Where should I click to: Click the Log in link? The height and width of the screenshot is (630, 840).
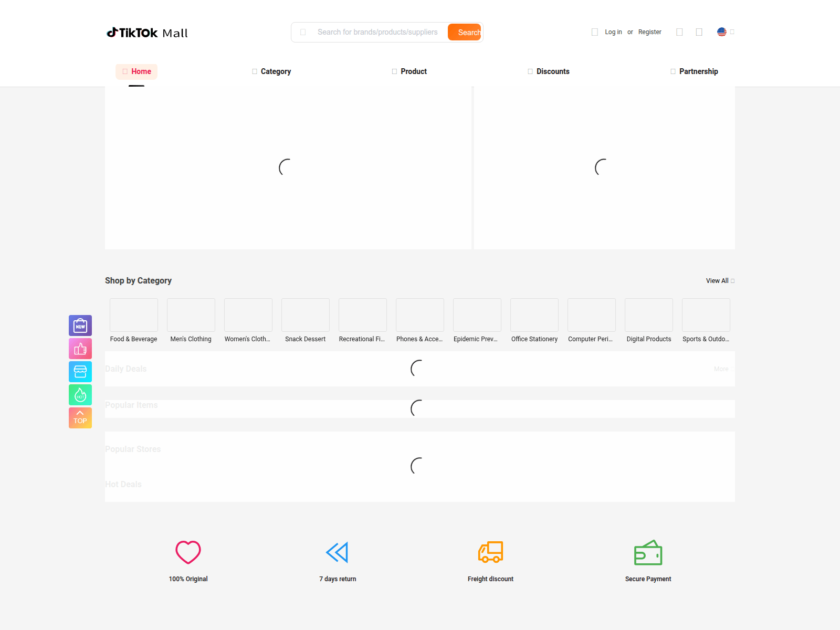(x=613, y=32)
